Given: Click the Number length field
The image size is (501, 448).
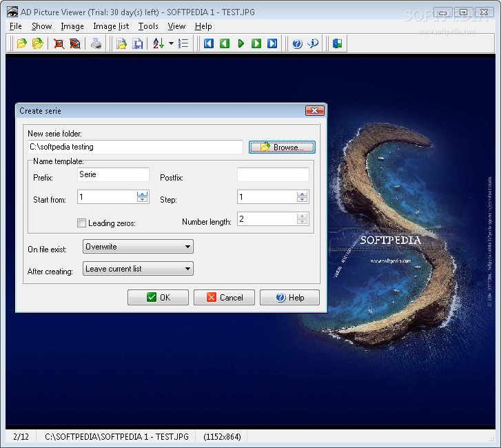Looking at the screenshot, I should point(267,219).
